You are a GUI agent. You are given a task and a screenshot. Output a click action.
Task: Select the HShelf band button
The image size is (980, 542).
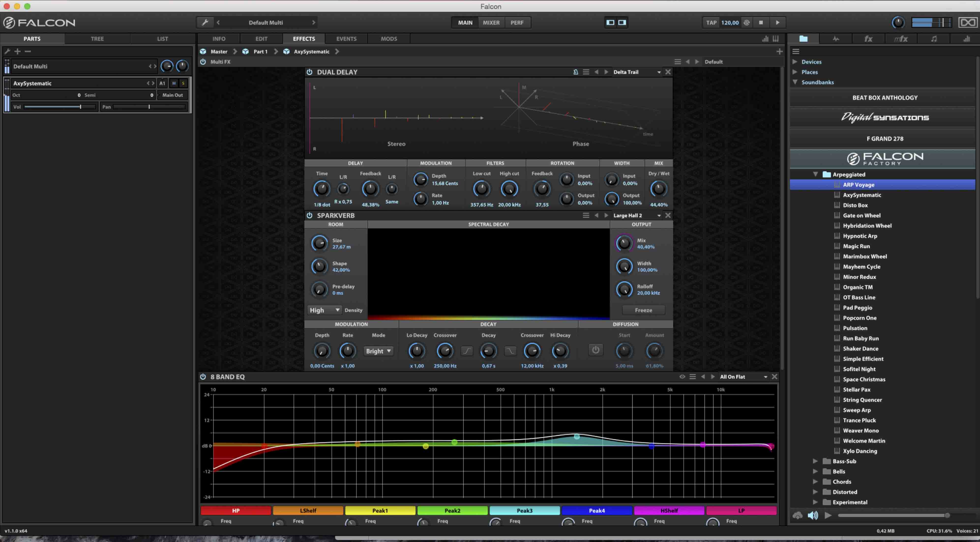[669, 511]
